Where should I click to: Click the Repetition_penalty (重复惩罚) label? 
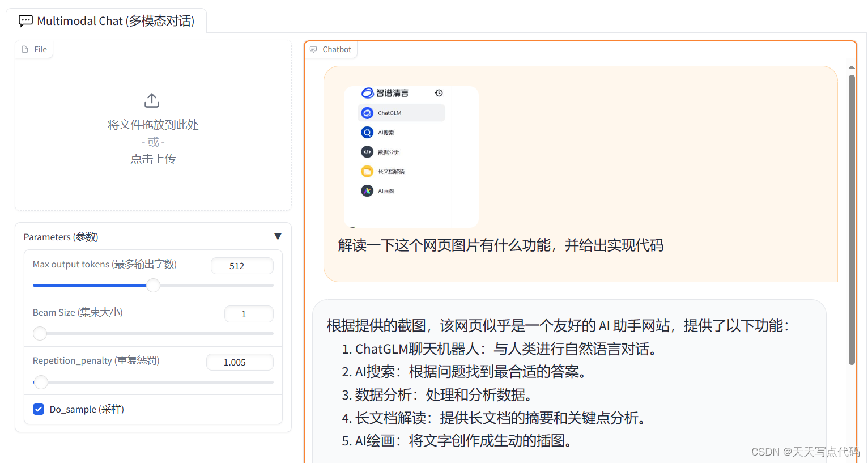(x=96, y=360)
